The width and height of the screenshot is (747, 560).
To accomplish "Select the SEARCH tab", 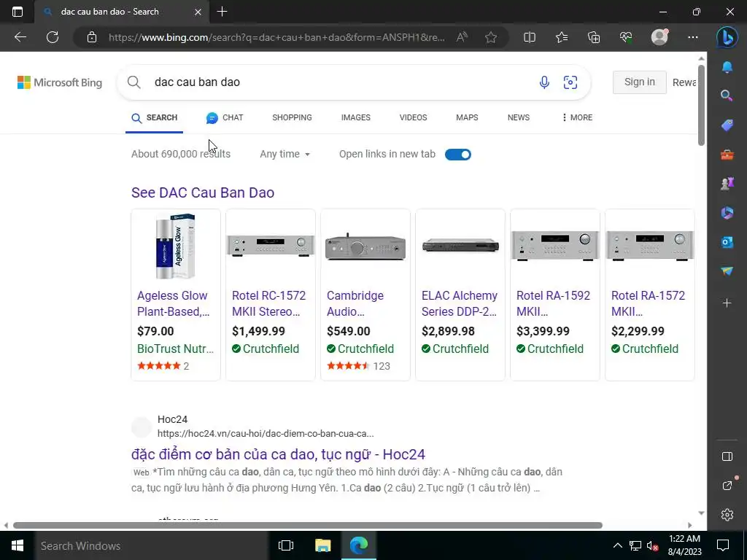I will pos(155,117).
